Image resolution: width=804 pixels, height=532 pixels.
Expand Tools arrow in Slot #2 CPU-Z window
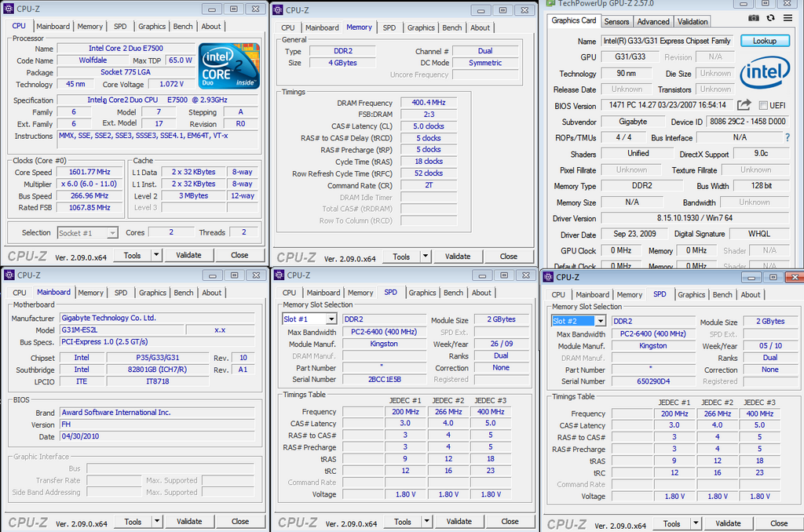click(x=696, y=523)
